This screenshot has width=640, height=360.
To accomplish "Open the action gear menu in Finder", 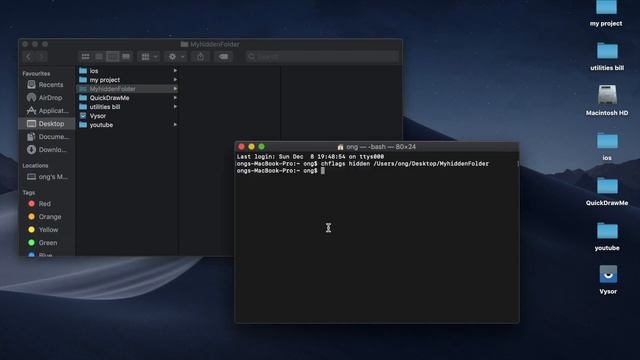I will coord(176,56).
